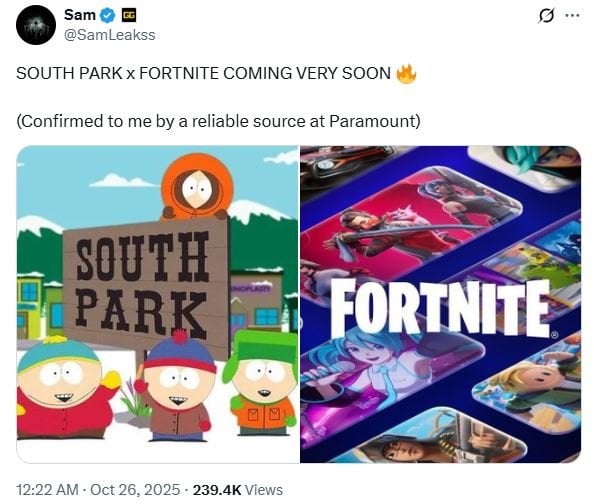Click Kenny in orange hood atop sign
594x504 pixels.
[x=196, y=187]
